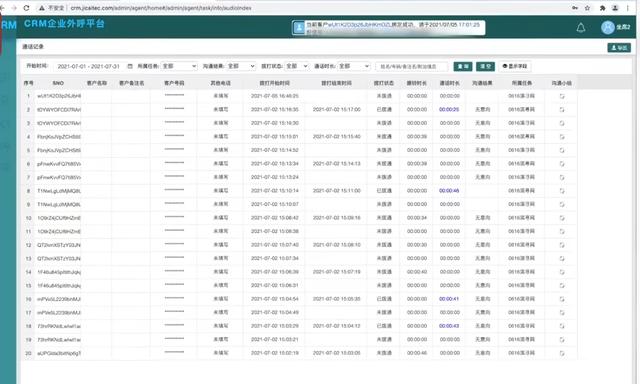
Task: Click the 导出 export button
Action: coord(619,48)
